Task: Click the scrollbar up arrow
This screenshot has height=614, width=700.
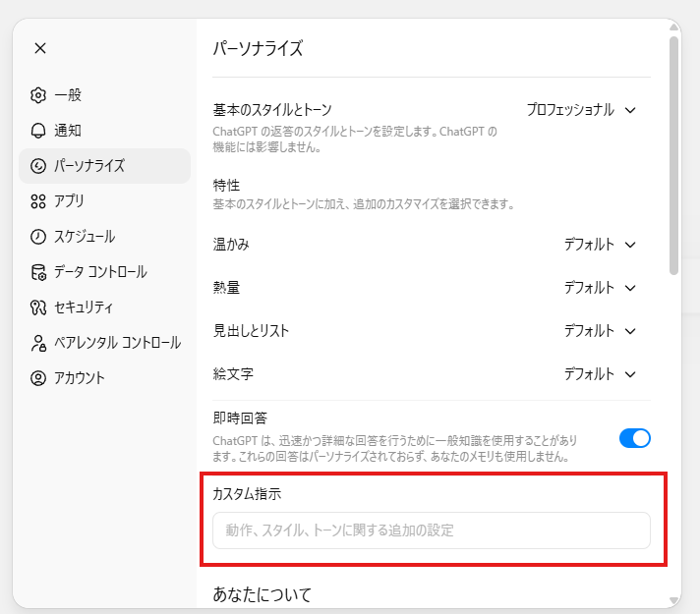Action: point(674,28)
